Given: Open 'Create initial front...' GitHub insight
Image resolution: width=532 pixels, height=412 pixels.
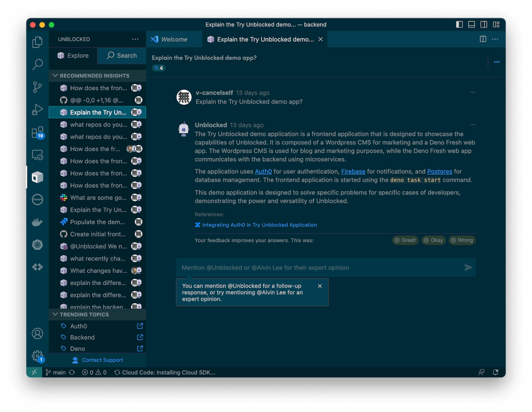Looking at the screenshot, I should click(x=97, y=234).
